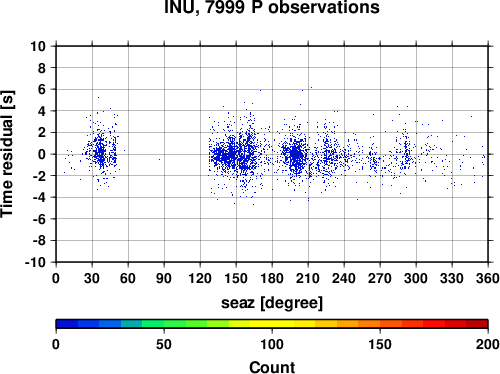Click the 'Count' colorbar label

tap(272, 367)
